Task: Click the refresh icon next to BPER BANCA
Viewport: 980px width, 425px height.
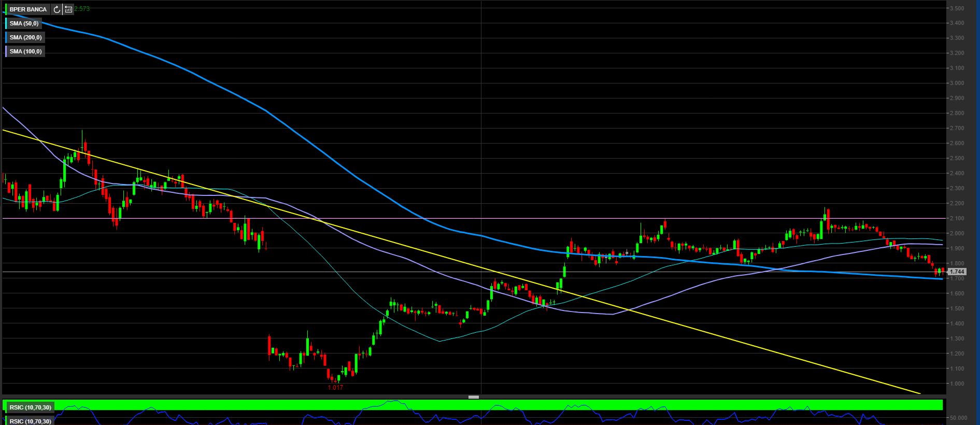Action: [57, 9]
